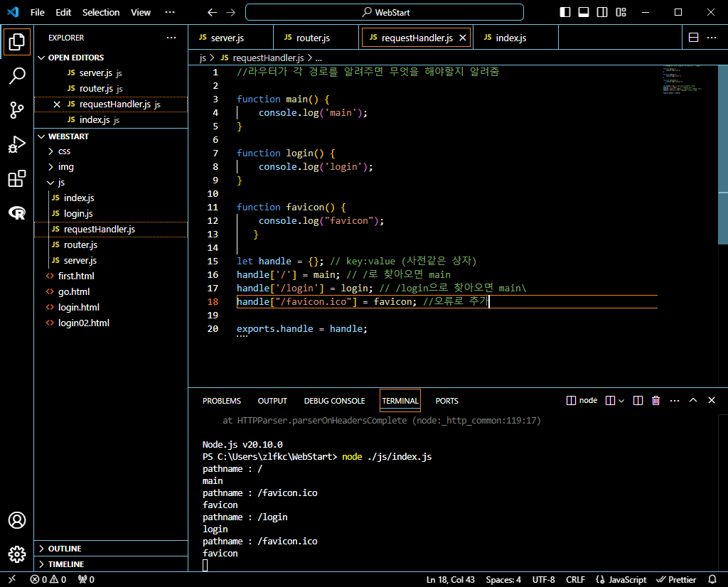
Task: Open editor More Actions menu
Action: coord(711,38)
